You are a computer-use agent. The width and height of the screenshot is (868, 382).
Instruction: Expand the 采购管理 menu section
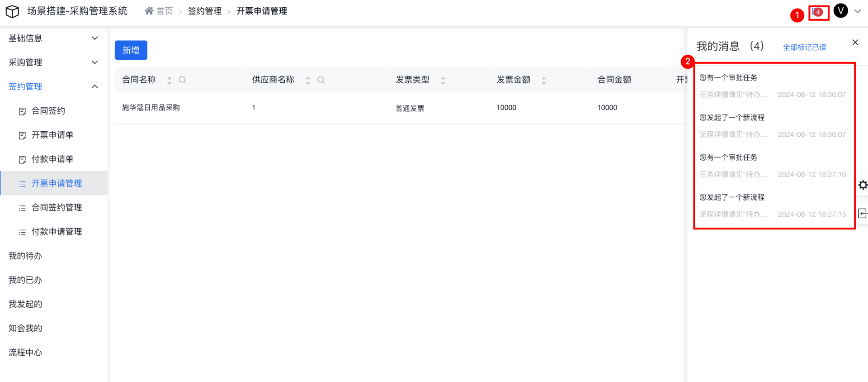point(53,62)
